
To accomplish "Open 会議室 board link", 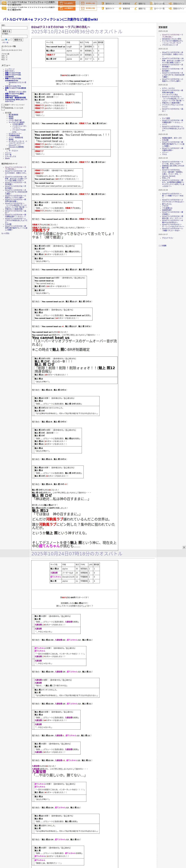I will click(x=11, y=119).
